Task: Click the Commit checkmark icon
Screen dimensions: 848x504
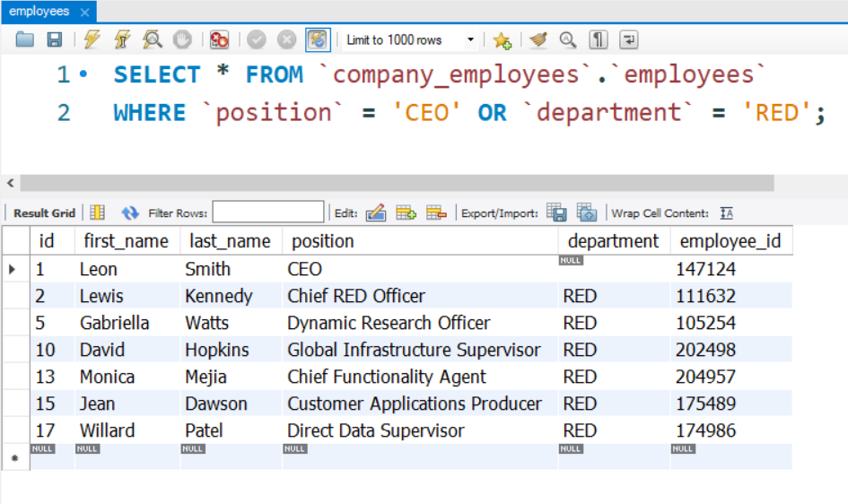Action: point(257,40)
